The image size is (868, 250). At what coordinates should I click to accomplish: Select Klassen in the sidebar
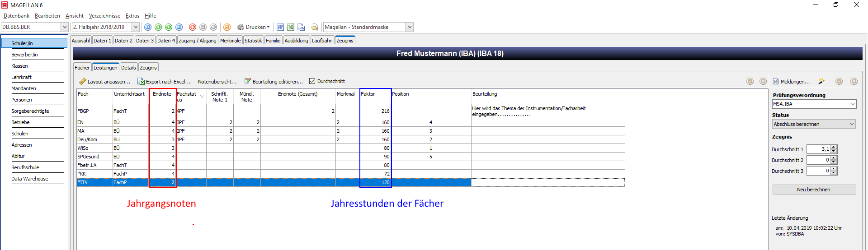point(19,66)
